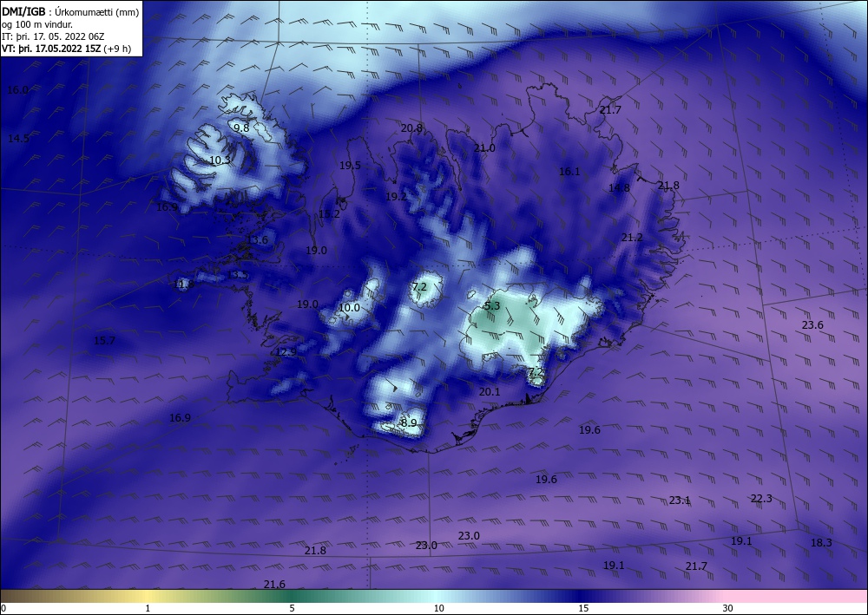Select the 14.8 value label

point(619,188)
